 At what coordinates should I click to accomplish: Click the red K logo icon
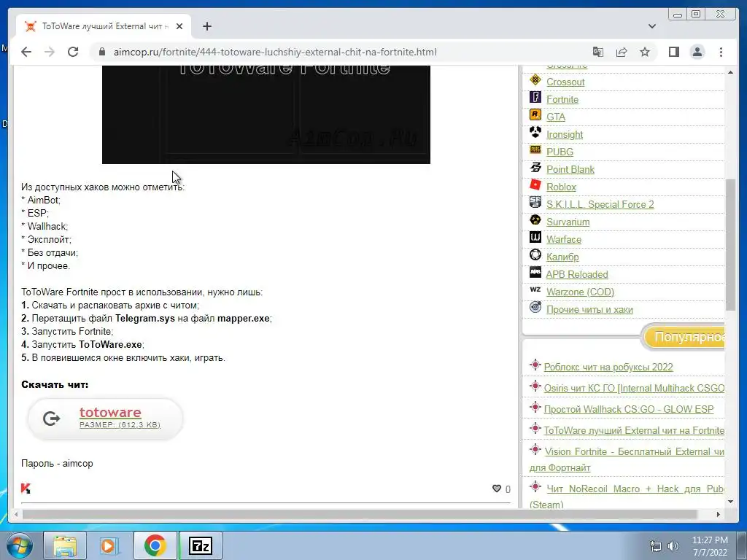coord(26,488)
